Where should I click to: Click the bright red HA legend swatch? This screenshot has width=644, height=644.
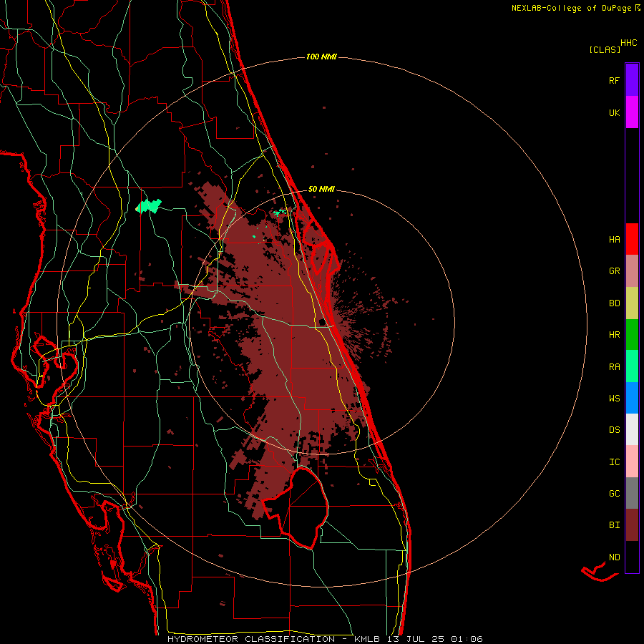pos(632,239)
